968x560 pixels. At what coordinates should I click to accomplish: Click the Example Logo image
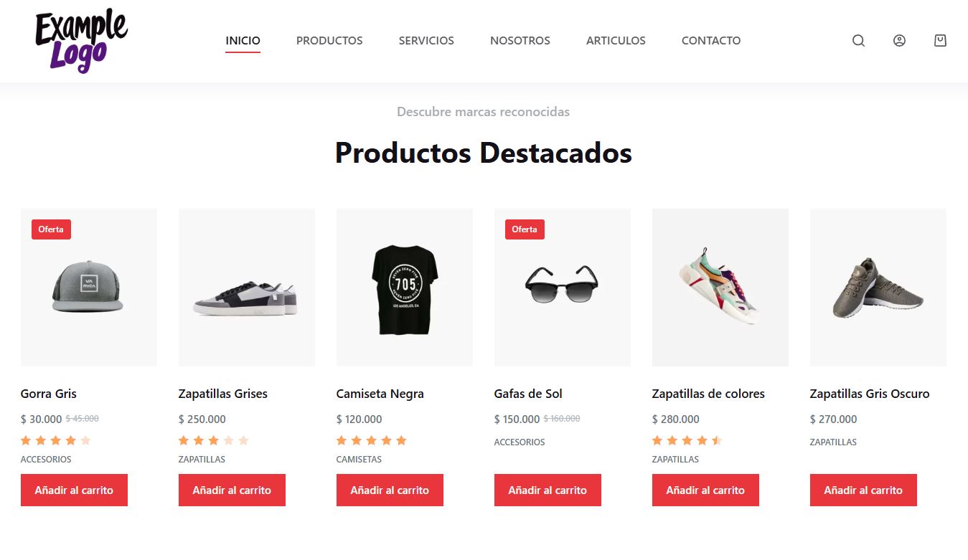click(x=81, y=41)
